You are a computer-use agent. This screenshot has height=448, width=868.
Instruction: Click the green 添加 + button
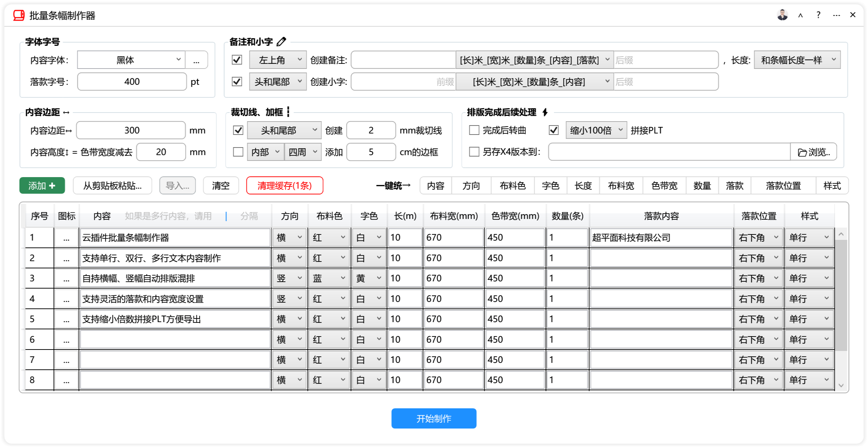[42, 186]
